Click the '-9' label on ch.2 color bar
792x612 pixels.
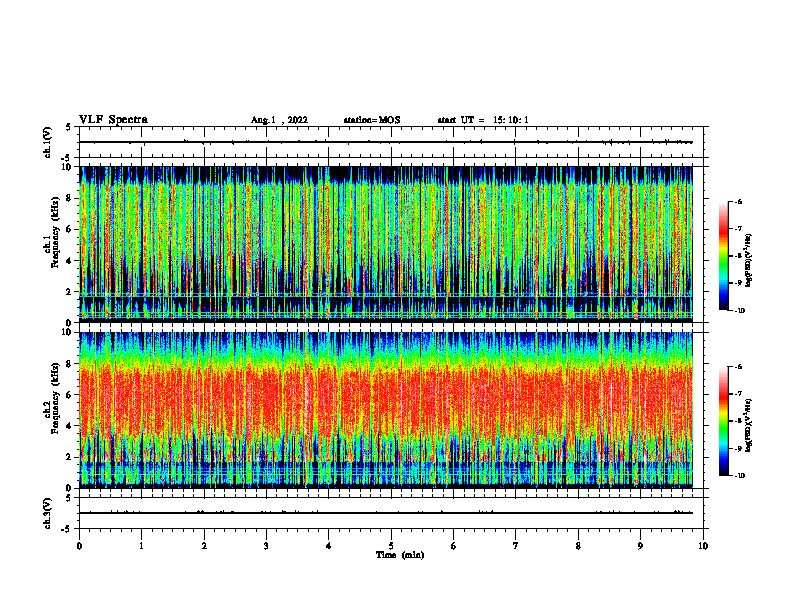point(738,448)
